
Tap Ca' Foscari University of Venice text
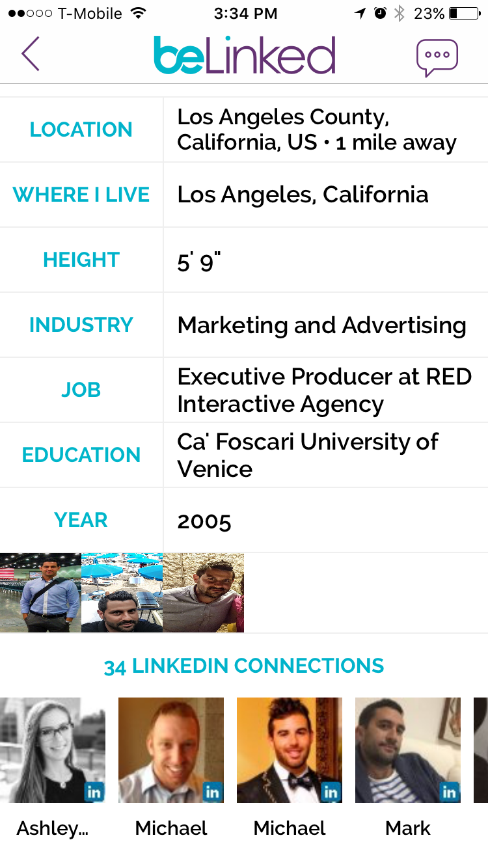tap(308, 455)
